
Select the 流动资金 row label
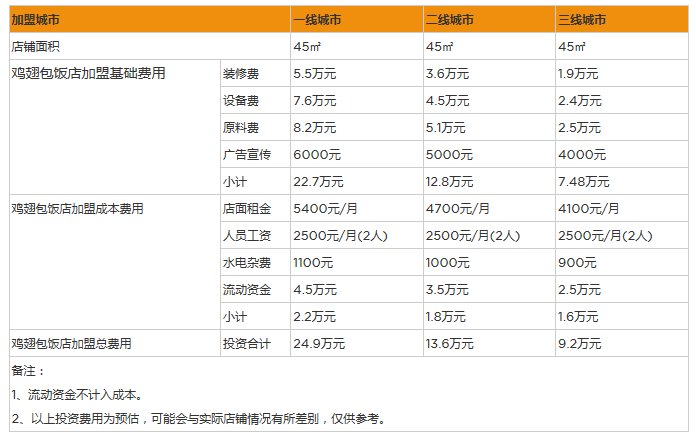[246, 290]
